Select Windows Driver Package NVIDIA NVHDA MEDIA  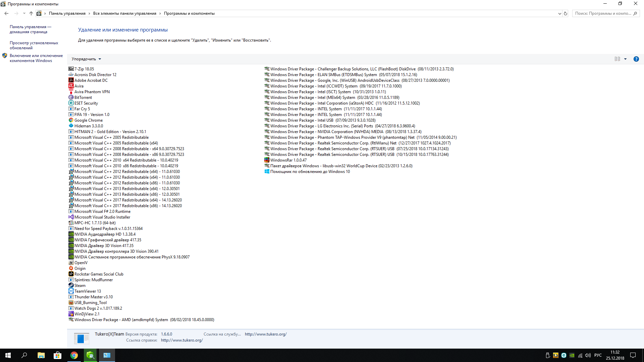tap(346, 132)
